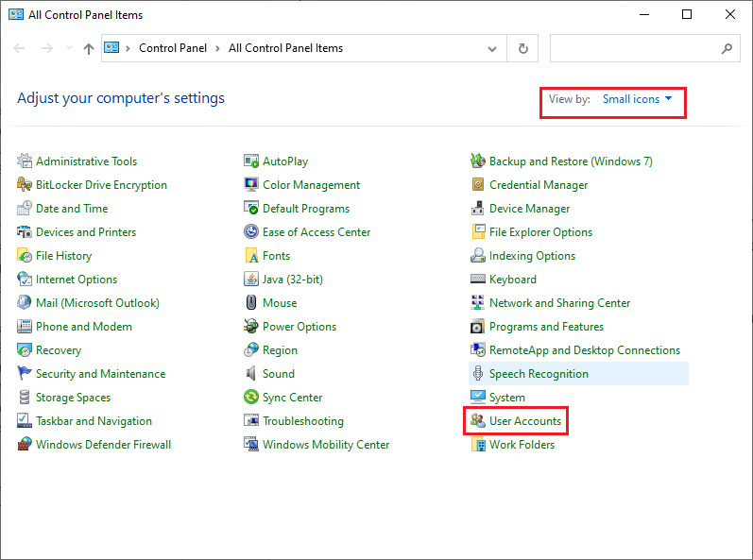Expand the address bar history dropdown

click(492, 48)
